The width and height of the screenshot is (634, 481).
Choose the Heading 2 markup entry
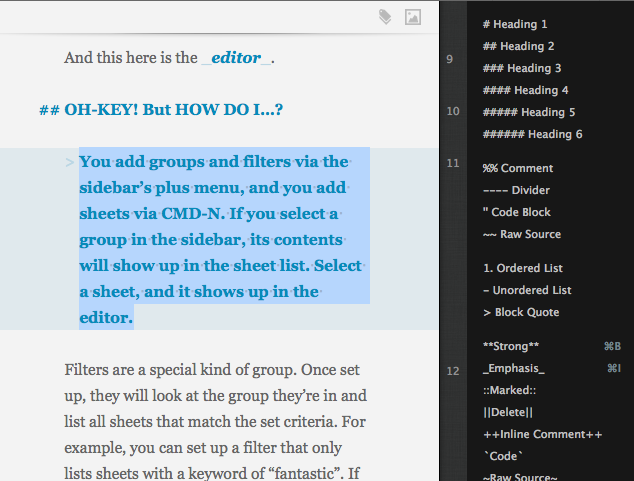[x=518, y=46]
